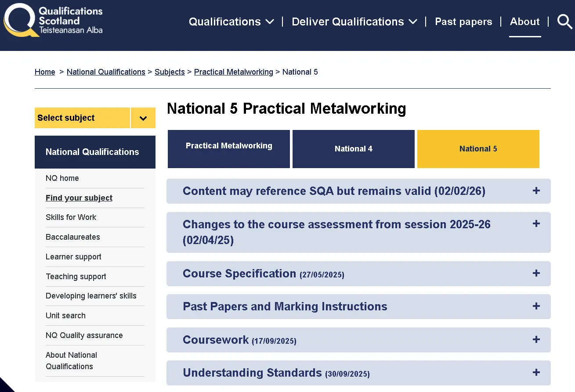
Task: Expand the Coursework section with its plus icon
Action: pyautogui.click(x=536, y=340)
